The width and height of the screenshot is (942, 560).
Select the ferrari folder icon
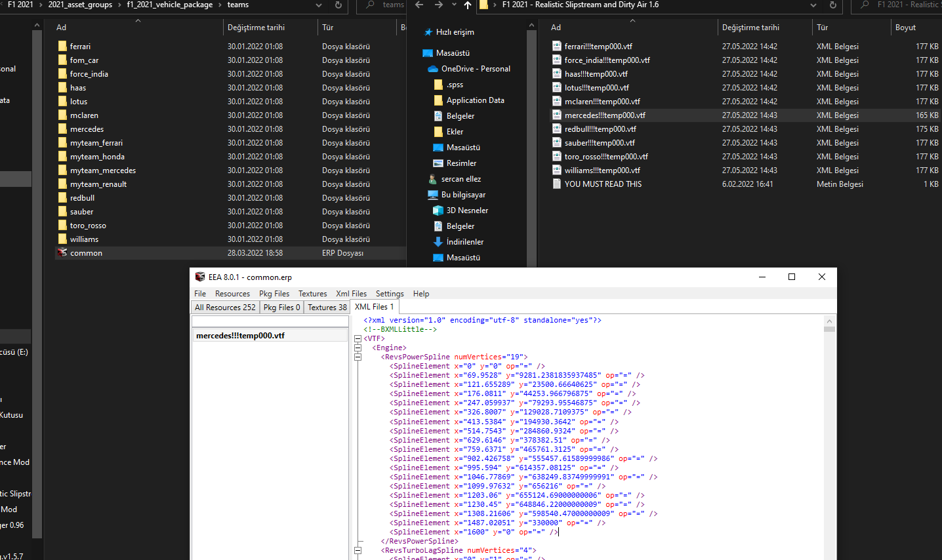click(x=62, y=46)
